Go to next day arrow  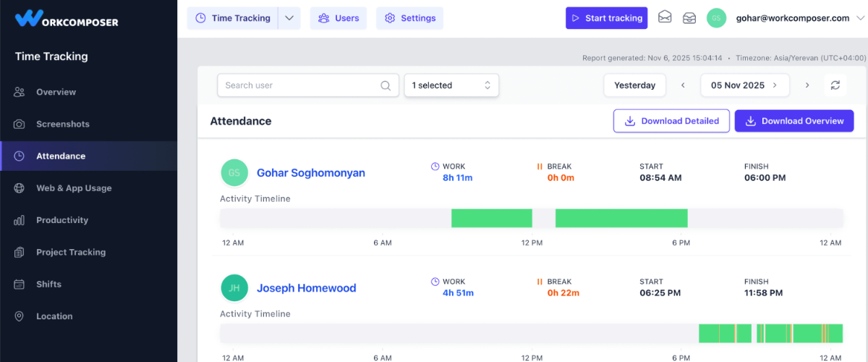807,85
